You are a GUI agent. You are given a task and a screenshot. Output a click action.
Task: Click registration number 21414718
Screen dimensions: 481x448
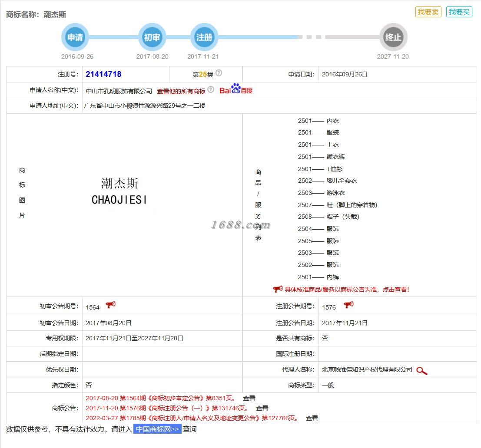[x=103, y=74]
